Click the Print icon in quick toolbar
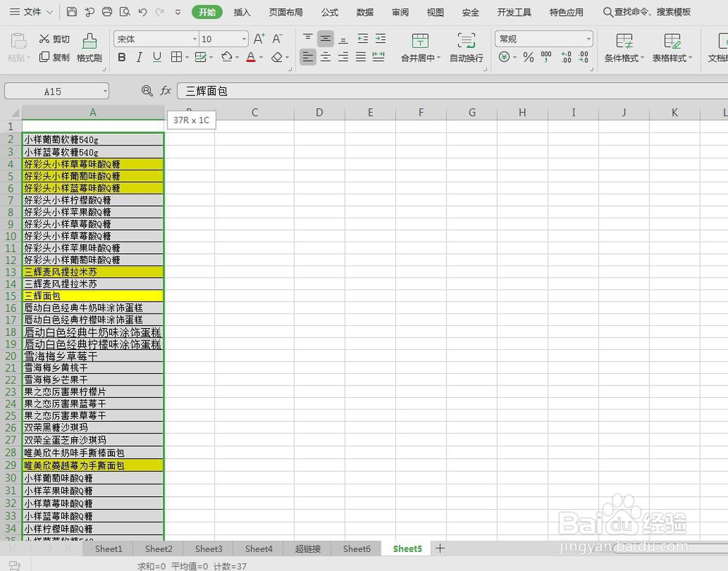 pyautogui.click(x=107, y=12)
